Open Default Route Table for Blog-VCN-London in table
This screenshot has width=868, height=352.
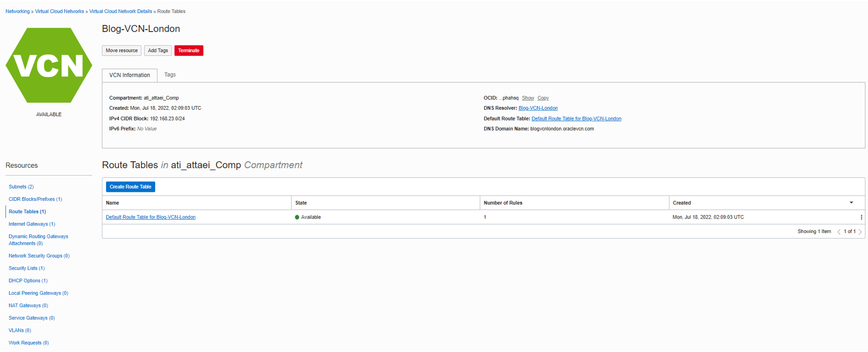tap(151, 217)
